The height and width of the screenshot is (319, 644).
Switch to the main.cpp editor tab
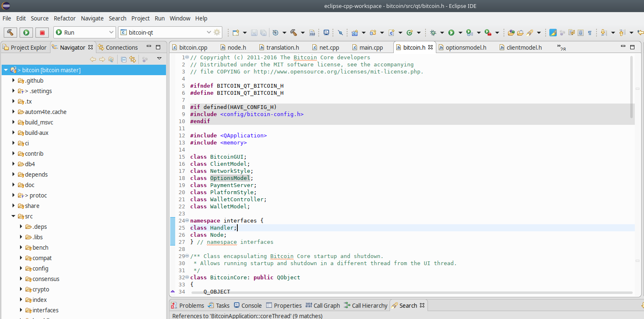click(367, 48)
